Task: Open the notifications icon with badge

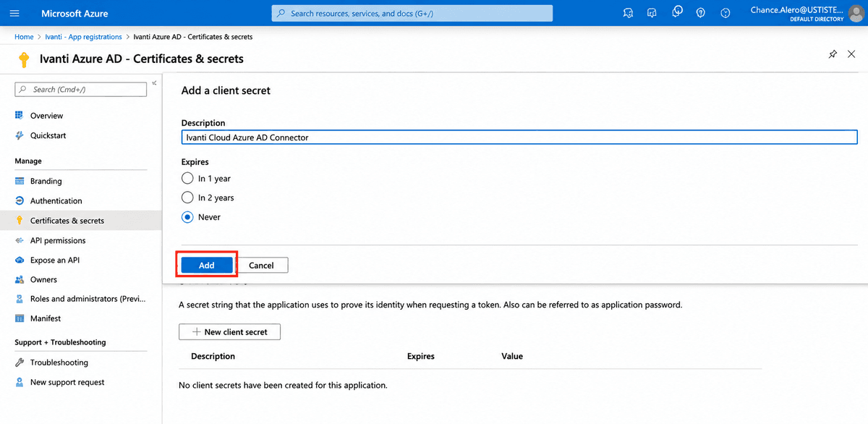Action: (x=677, y=12)
